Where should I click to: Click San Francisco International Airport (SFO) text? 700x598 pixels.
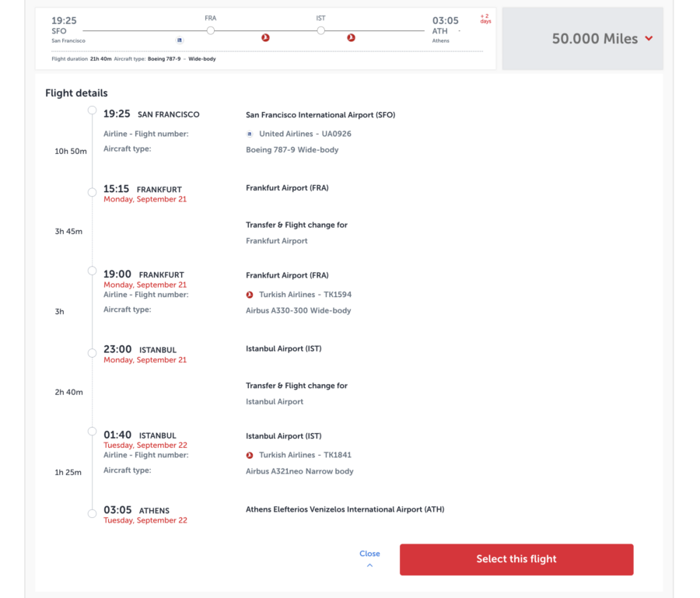click(x=320, y=115)
